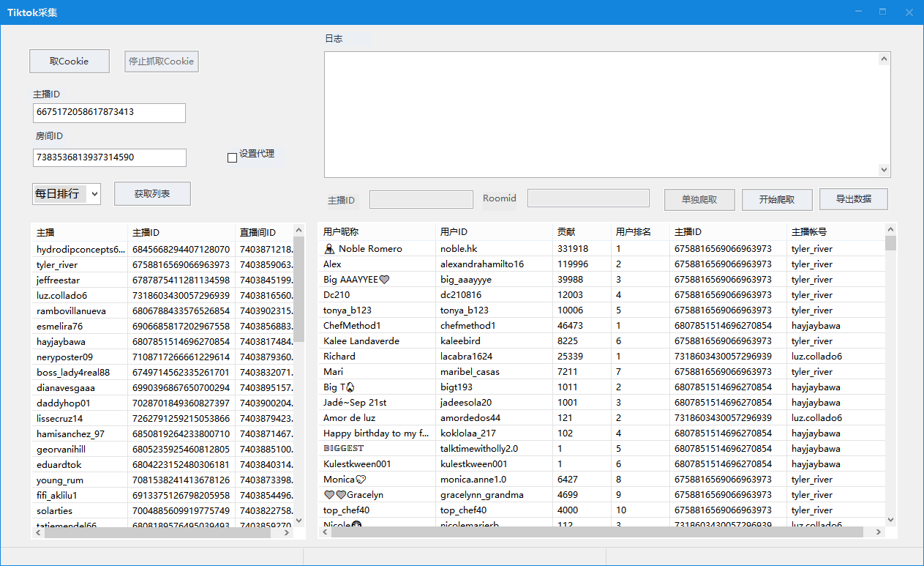Select lissecruz14 in the streamer list
This screenshot has height=566, width=924.
pyautogui.click(x=162, y=418)
